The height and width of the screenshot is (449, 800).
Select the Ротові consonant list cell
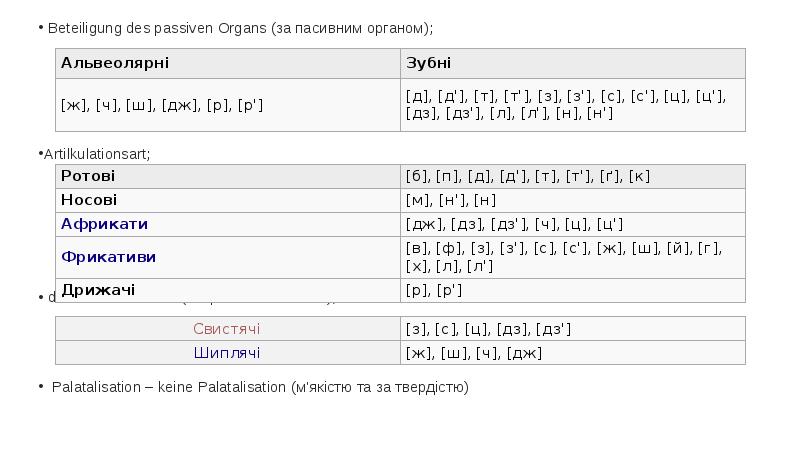pyautogui.click(x=573, y=177)
